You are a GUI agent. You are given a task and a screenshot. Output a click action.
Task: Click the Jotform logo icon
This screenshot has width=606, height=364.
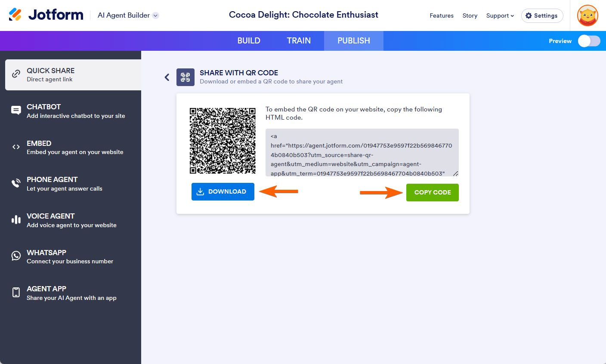coord(15,15)
